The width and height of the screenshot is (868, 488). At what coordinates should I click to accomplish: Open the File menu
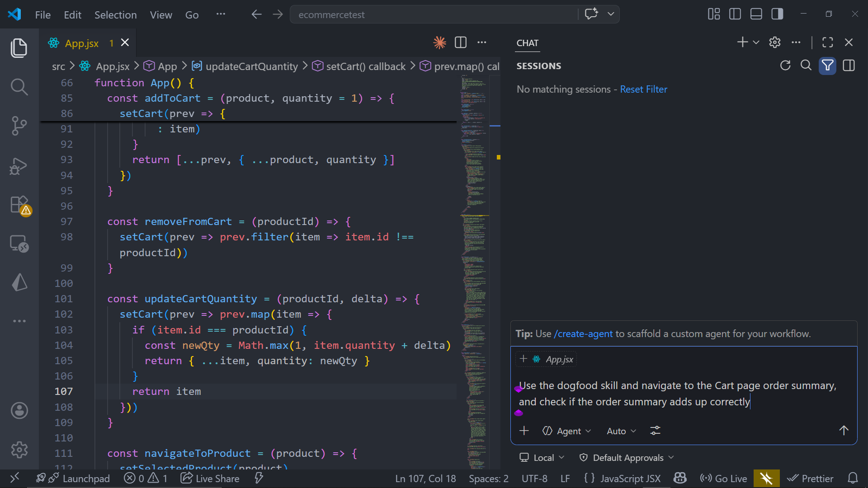click(x=43, y=15)
